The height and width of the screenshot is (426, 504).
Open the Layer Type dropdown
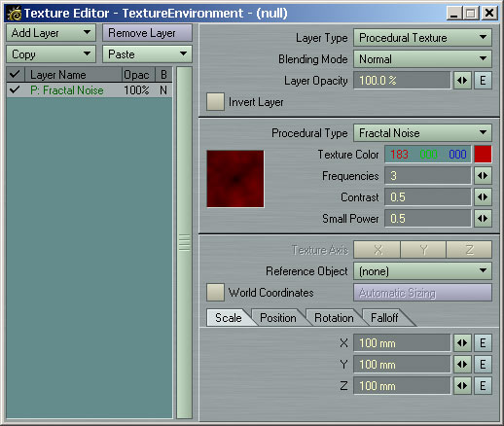click(x=422, y=38)
